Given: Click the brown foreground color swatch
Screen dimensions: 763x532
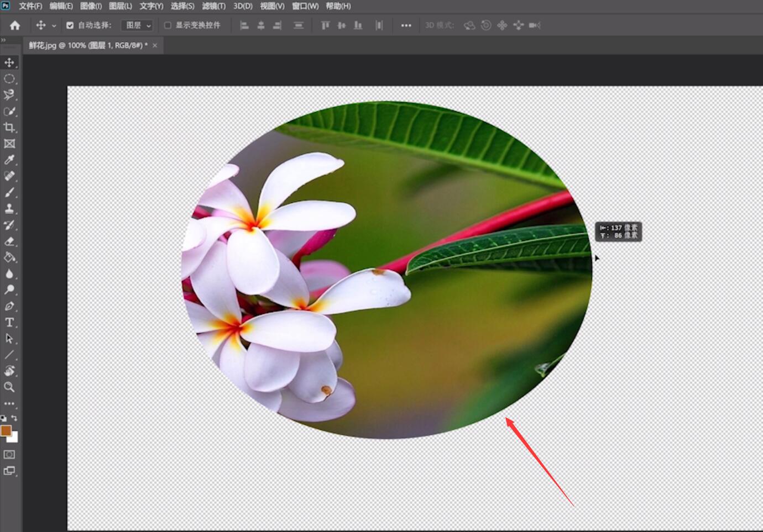Looking at the screenshot, I should coord(6,431).
